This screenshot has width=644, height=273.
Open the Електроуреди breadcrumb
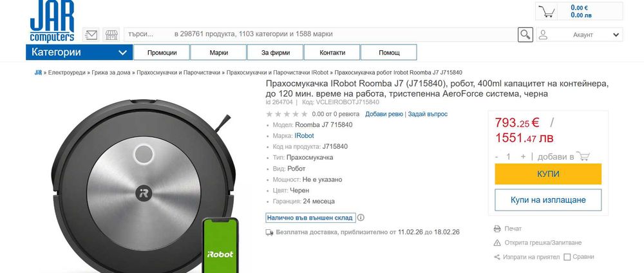pyautogui.click(x=66, y=73)
